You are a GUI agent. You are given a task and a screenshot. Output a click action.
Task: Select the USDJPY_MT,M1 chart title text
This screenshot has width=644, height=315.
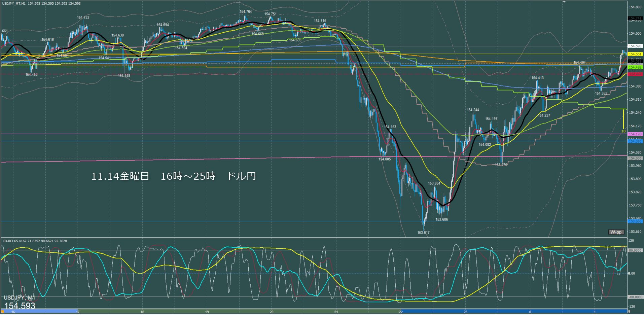tap(13, 4)
